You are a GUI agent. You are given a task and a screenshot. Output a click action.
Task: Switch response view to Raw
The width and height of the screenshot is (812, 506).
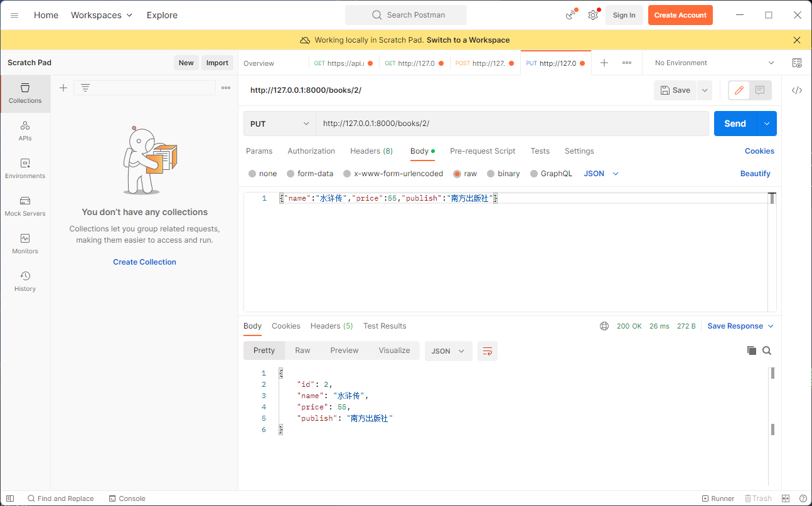click(302, 351)
